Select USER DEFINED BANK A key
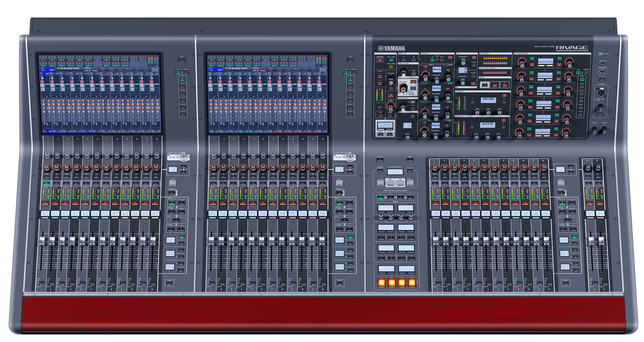Screen dimensions: 644x342 (x=381, y=197)
